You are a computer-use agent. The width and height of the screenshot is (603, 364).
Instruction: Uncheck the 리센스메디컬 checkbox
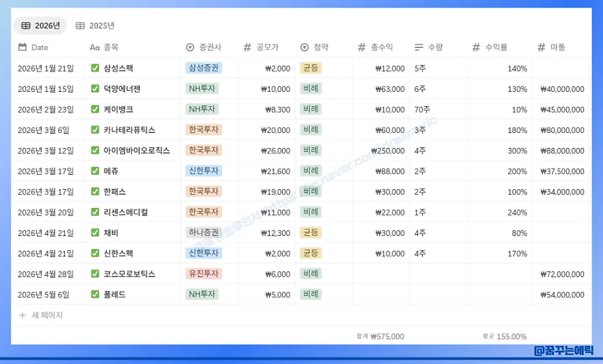[95, 212]
